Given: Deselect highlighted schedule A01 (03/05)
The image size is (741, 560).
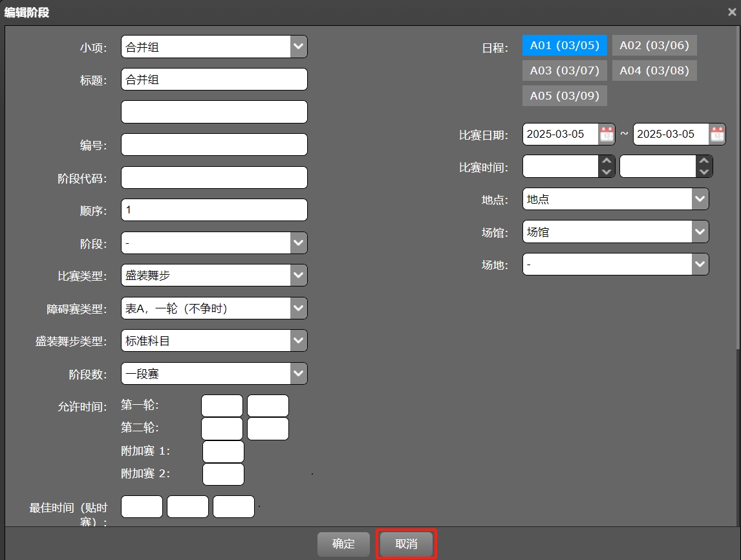Looking at the screenshot, I should click(564, 45).
